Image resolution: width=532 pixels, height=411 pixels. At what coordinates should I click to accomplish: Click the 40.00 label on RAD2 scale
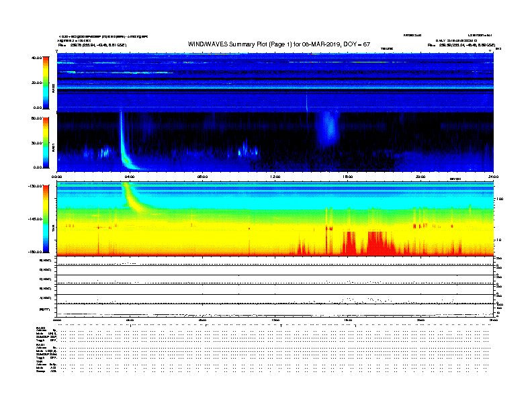coord(37,58)
